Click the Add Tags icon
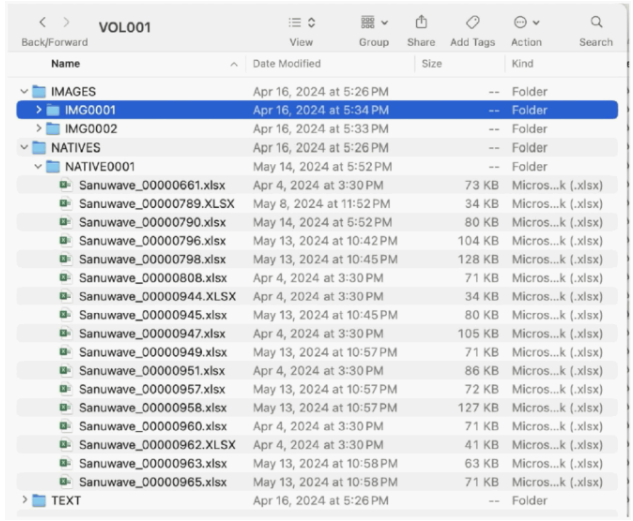The image size is (633, 521). pyautogui.click(x=473, y=22)
